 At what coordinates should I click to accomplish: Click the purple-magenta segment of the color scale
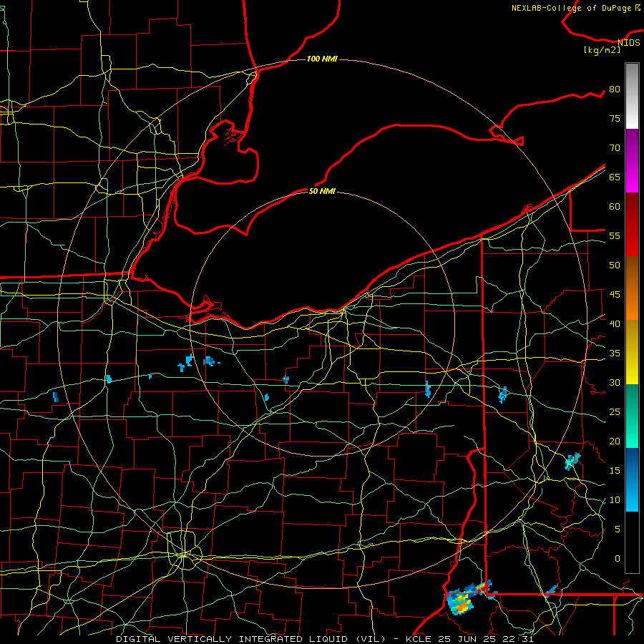pyautogui.click(x=632, y=160)
